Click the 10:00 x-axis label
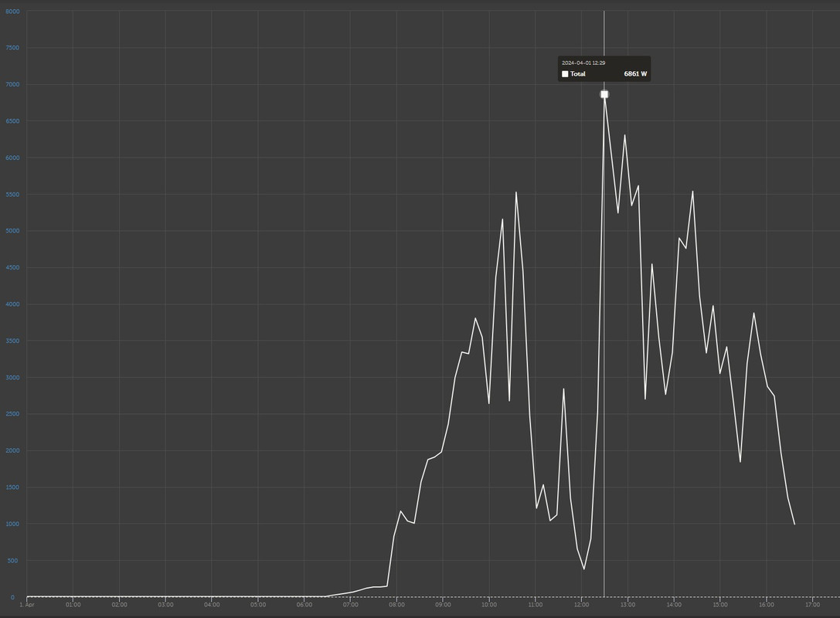 pos(489,605)
